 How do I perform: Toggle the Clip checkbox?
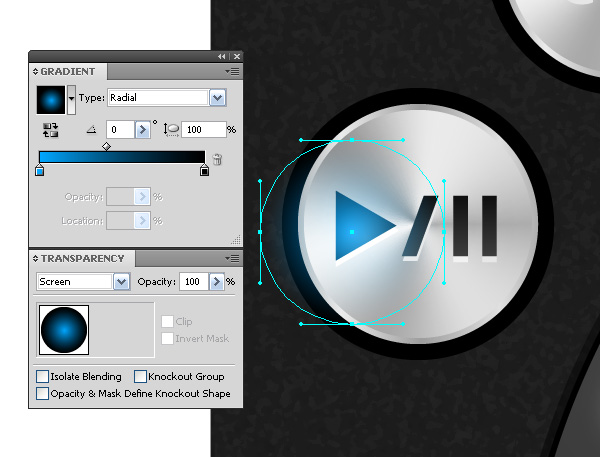(x=167, y=322)
